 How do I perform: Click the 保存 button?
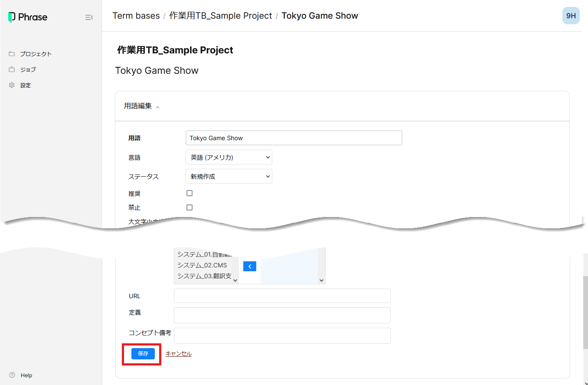pyautogui.click(x=143, y=354)
